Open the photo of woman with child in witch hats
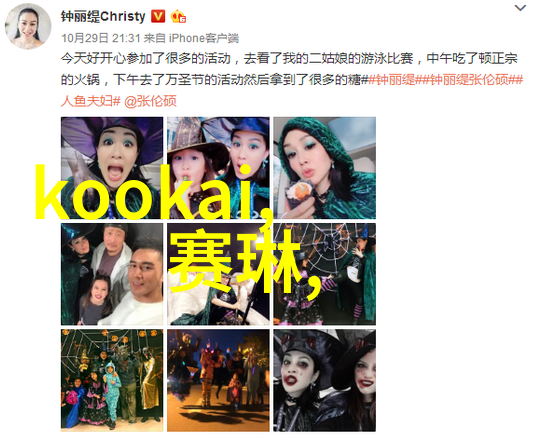 218,168
